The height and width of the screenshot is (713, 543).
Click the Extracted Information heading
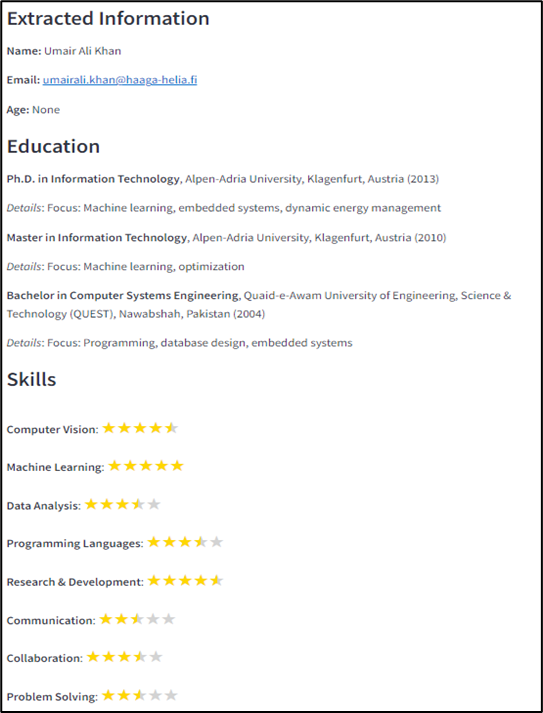[x=108, y=19]
